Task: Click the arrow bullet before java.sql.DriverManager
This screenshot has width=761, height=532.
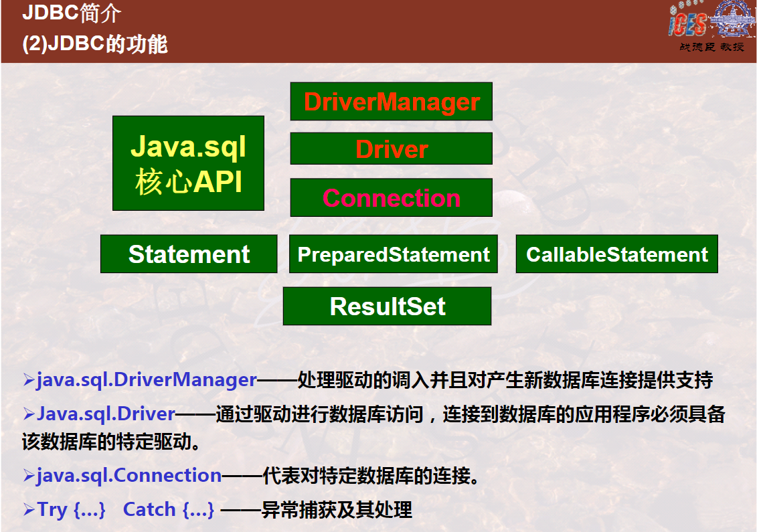Action: click(x=29, y=379)
